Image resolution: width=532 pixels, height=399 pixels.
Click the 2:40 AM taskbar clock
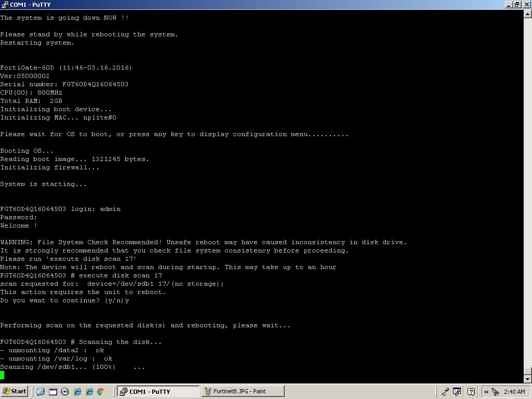[x=514, y=392]
